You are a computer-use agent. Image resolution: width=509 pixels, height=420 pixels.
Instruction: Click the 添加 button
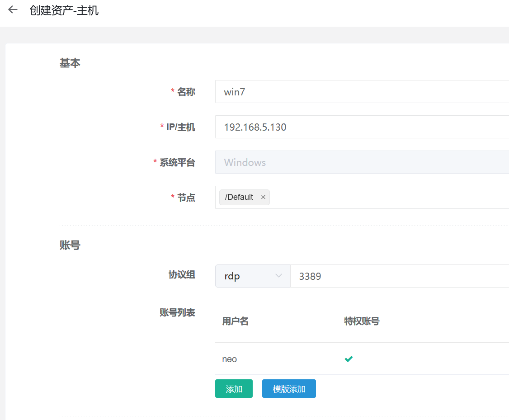(234, 388)
